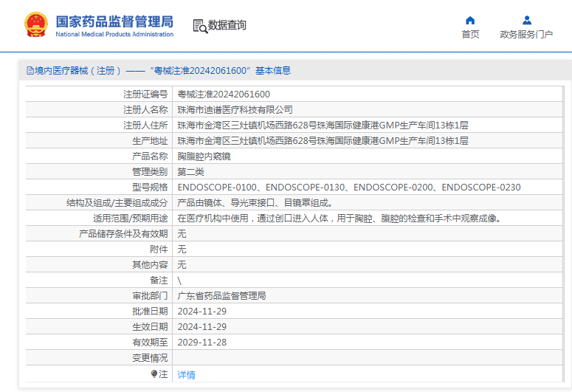Screen dimensions: 572x392
Task: Select 广东省药品监督管理局 value
Action: pyautogui.click(x=221, y=295)
